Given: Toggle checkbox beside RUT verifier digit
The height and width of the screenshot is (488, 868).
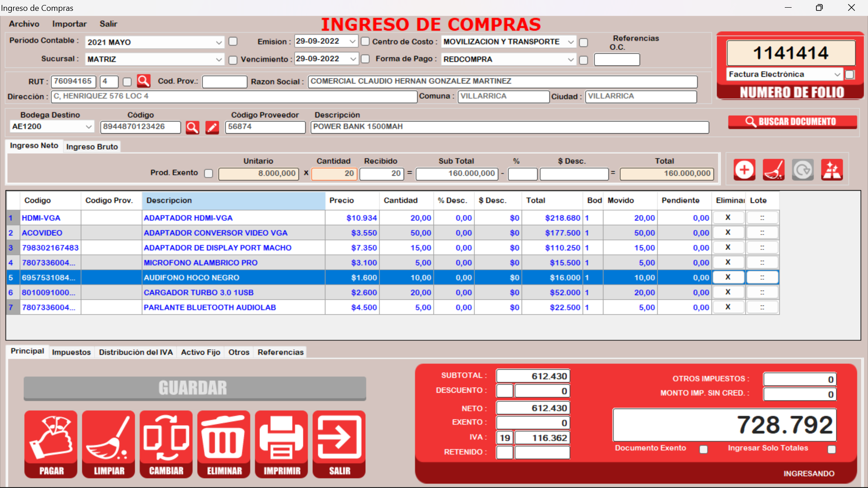Looking at the screenshot, I should (127, 82).
